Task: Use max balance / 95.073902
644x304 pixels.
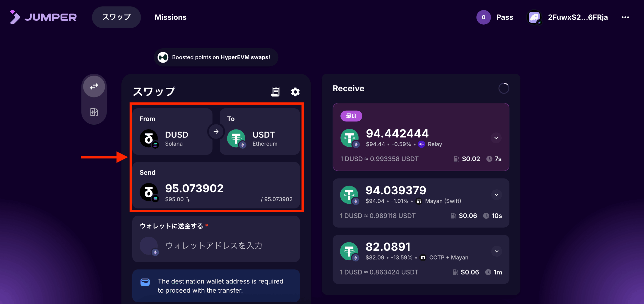Action: 276,199
